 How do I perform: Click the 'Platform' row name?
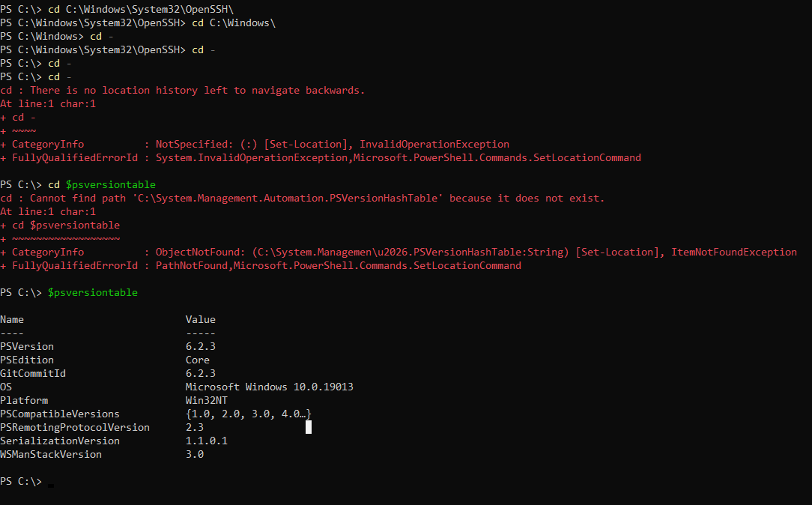[x=24, y=400]
